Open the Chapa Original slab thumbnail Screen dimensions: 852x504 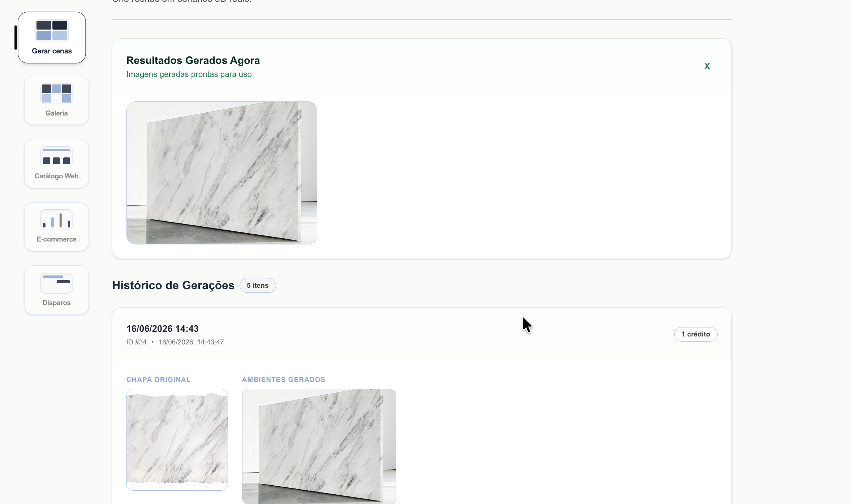177,439
